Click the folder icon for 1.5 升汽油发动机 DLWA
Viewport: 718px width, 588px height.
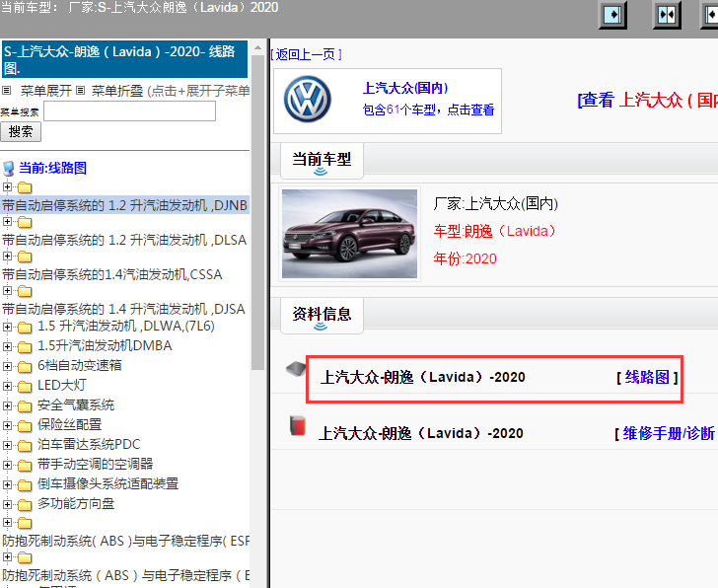tap(25, 327)
